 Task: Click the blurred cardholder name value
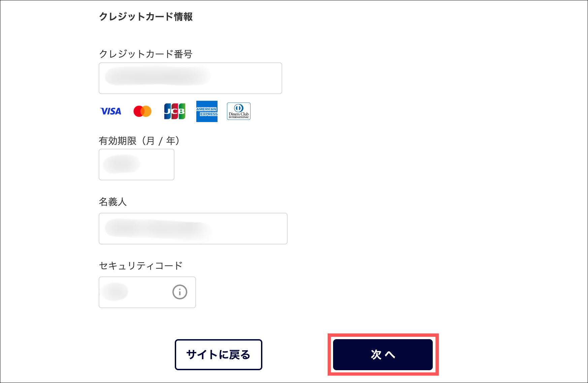click(x=158, y=229)
